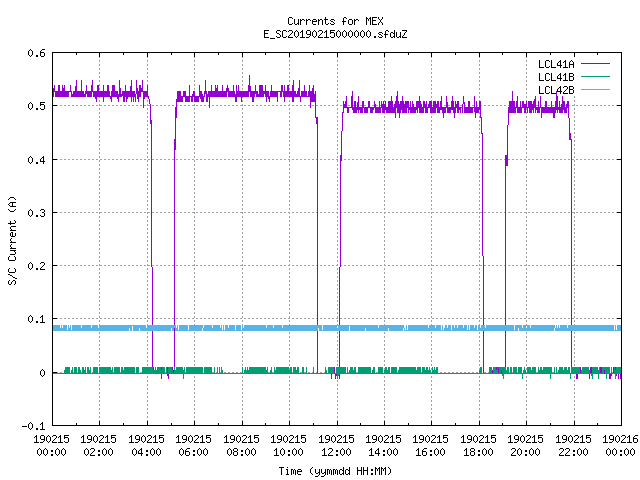Click the 'S/C Current (A)' y-axis label
This screenshot has width=640, height=480.
[12, 241]
